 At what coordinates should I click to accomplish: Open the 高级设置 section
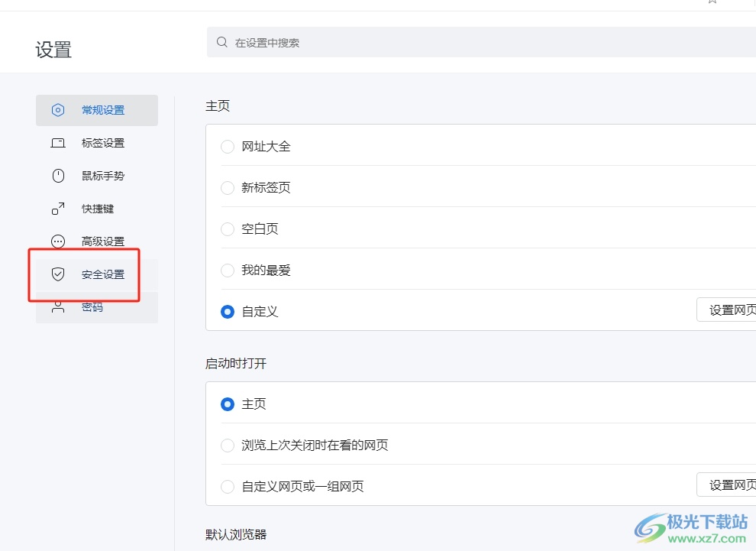click(97, 241)
